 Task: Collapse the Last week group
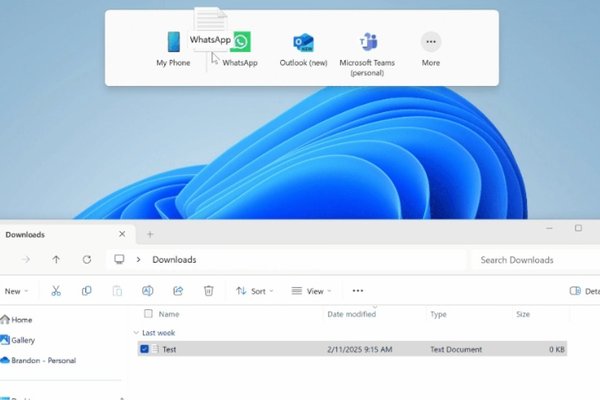(136, 333)
